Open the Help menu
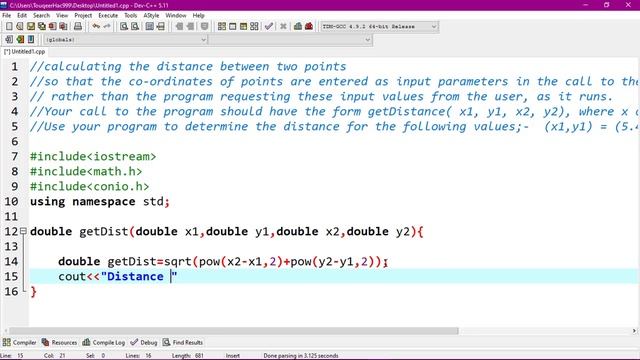Viewport: 640px width, 360px height. pos(198,16)
